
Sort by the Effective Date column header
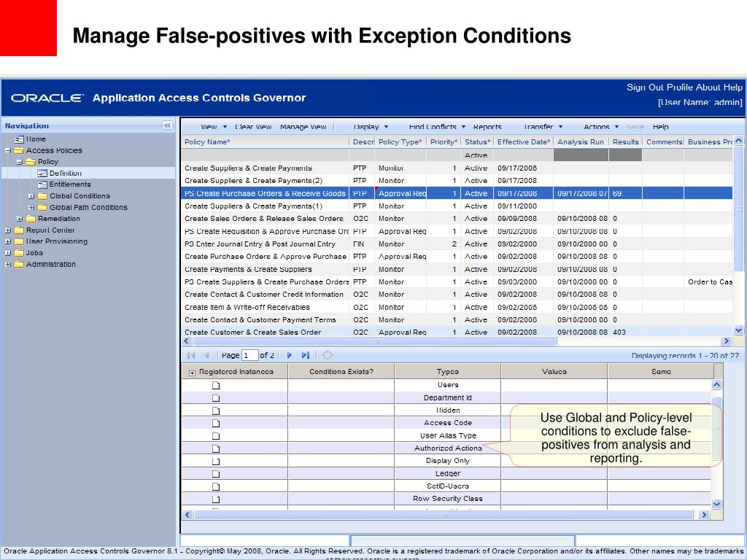tap(524, 142)
